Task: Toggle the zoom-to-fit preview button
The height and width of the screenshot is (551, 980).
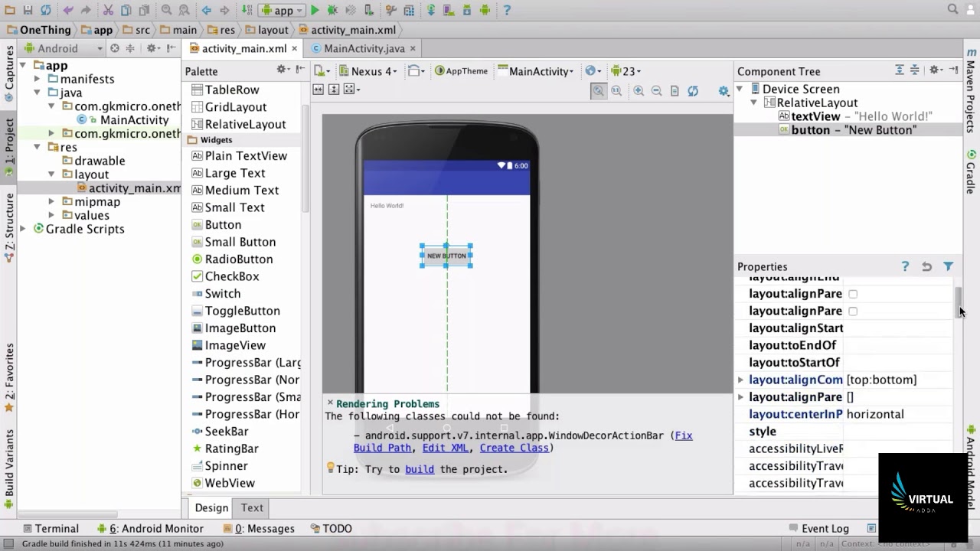Action: coord(598,90)
